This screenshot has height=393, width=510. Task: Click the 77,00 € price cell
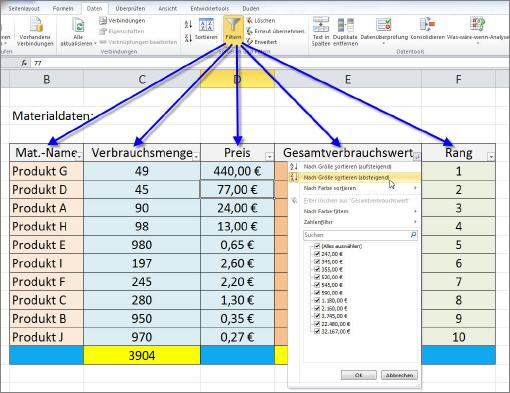(x=237, y=190)
